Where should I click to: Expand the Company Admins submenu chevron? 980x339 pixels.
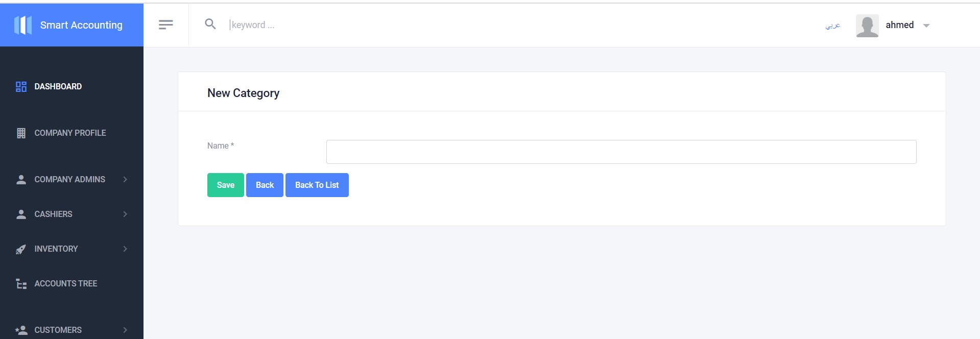coord(125,179)
